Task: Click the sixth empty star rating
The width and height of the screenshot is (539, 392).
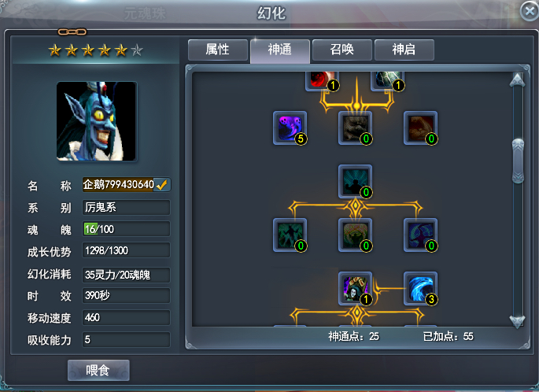Action: (137, 50)
